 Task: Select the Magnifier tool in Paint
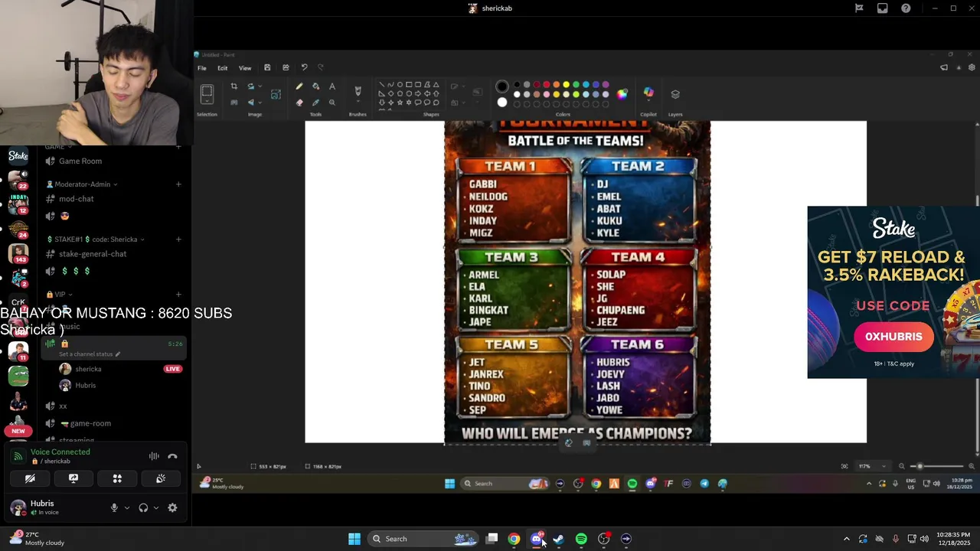pyautogui.click(x=332, y=102)
